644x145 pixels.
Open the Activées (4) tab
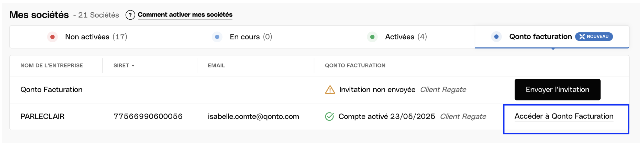(x=397, y=37)
